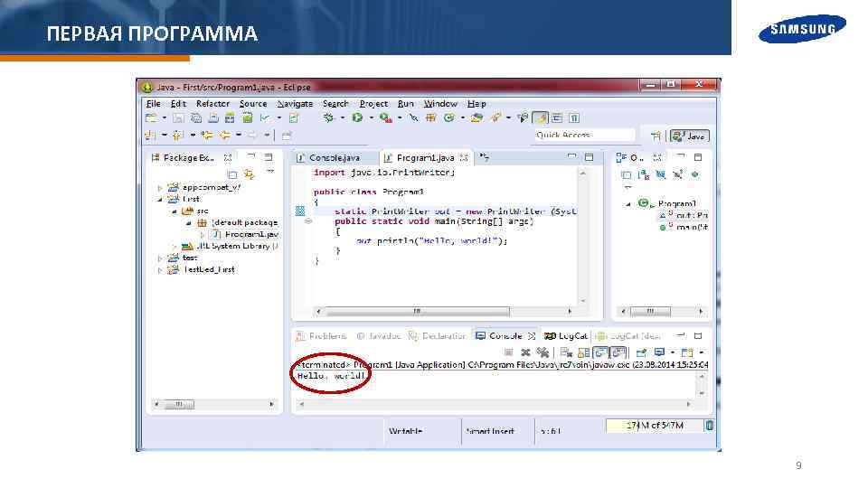Toggle Show Console on Standard Error change
This screenshot has width=868, height=488.
pos(618,352)
